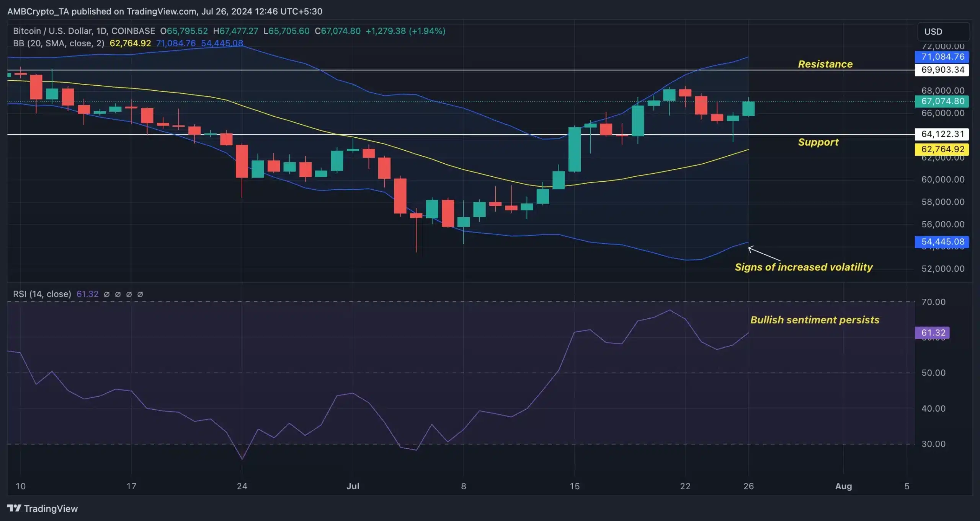Screen dimensions: 980x521
Task: Click the RSI value 61.32 in the legend
Action: pyautogui.click(x=88, y=294)
